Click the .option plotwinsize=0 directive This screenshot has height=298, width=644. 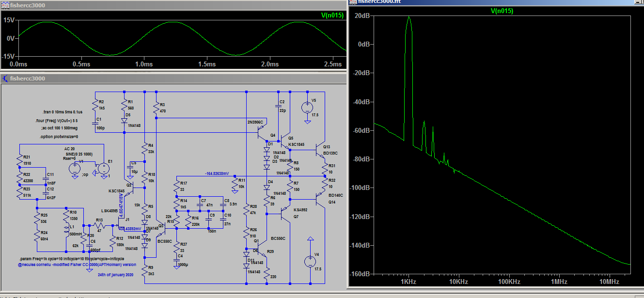click(59, 137)
